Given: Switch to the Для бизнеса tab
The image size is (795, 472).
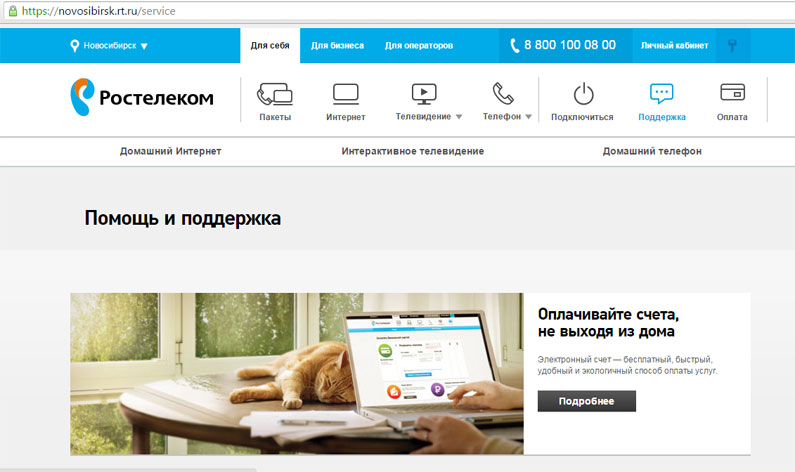Looking at the screenshot, I should (337, 46).
